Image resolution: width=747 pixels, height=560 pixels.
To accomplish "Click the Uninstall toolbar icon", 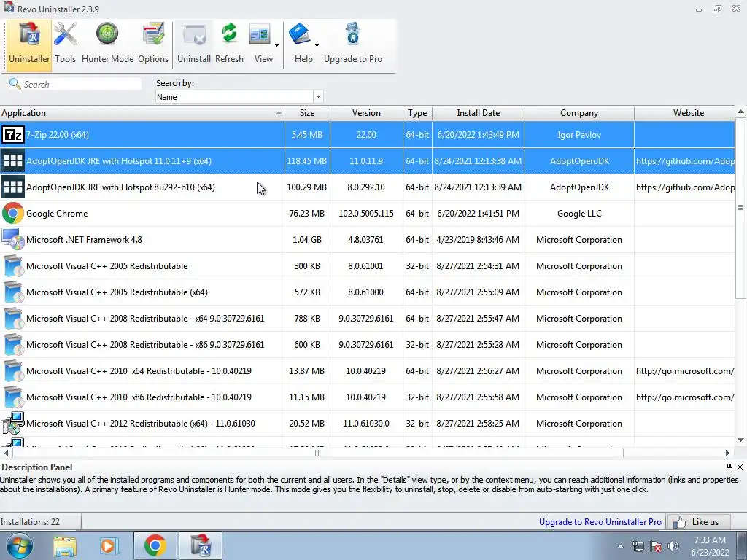I will pos(194,35).
